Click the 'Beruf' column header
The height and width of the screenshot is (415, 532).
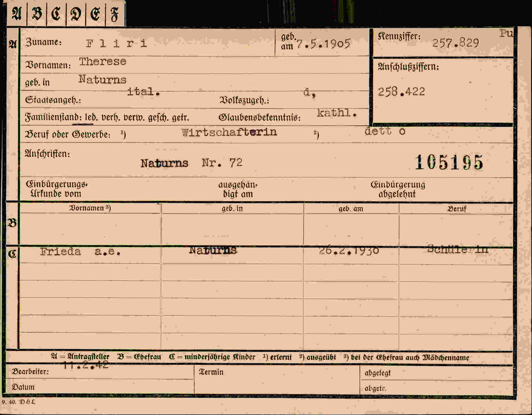pyautogui.click(x=457, y=209)
